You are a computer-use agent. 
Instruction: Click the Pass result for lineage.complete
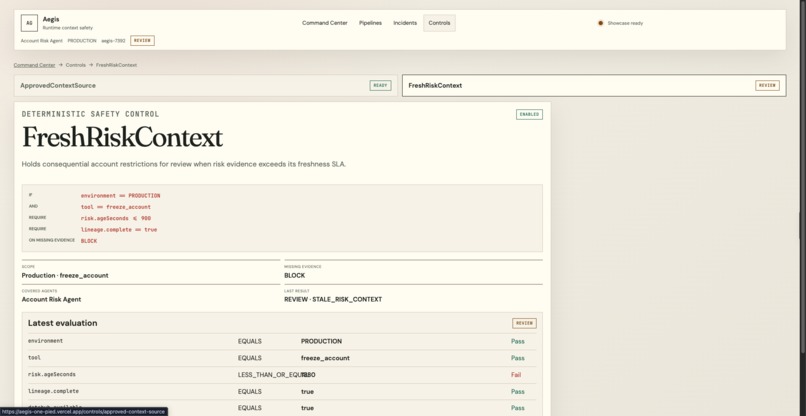click(518, 391)
